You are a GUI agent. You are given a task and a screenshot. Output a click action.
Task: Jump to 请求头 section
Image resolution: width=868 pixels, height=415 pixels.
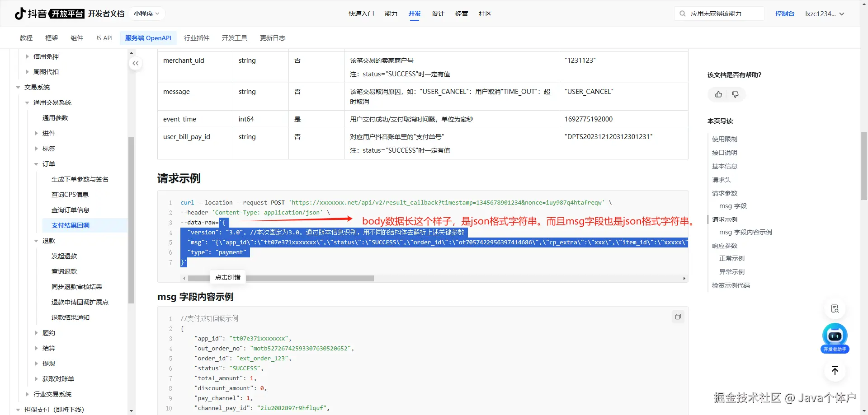[x=722, y=180]
